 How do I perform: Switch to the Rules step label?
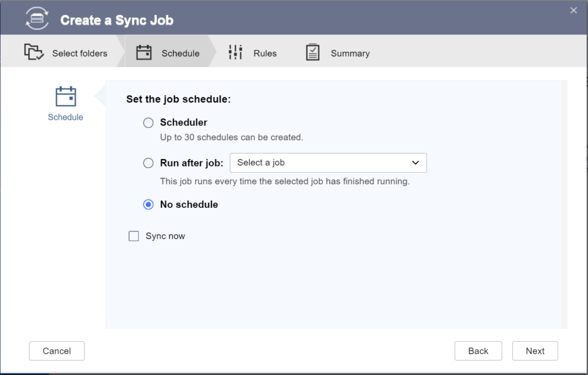[x=265, y=53]
